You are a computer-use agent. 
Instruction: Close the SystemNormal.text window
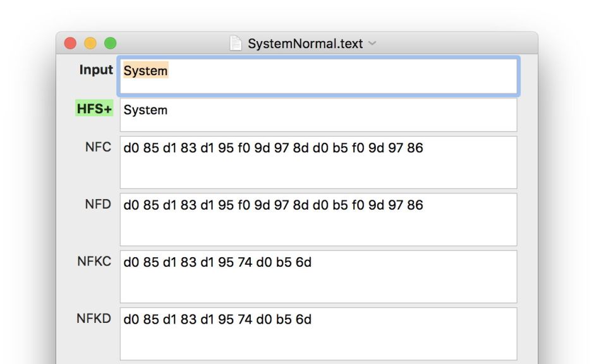tap(70, 44)
